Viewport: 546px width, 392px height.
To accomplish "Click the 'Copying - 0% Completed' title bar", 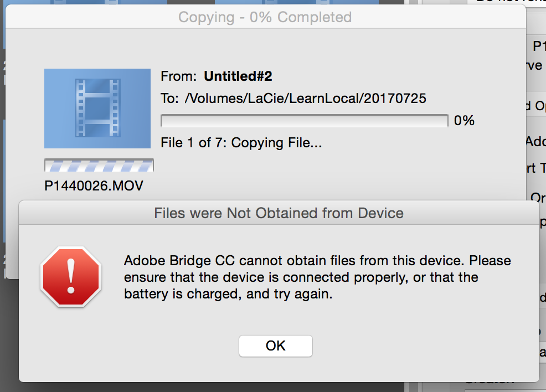I will tap(265, 17).
